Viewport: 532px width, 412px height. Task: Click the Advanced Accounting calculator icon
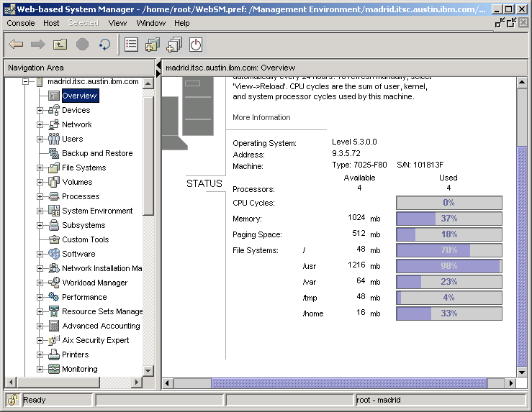54,326
